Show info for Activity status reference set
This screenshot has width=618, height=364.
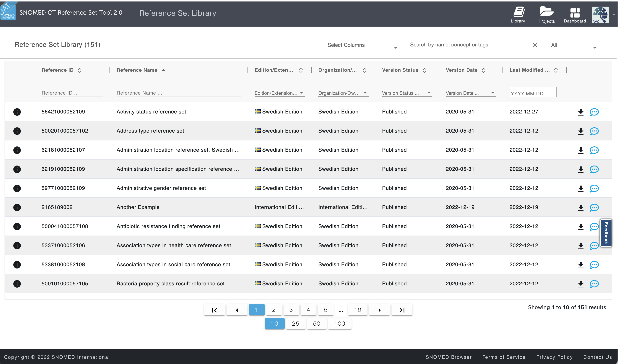17,112
